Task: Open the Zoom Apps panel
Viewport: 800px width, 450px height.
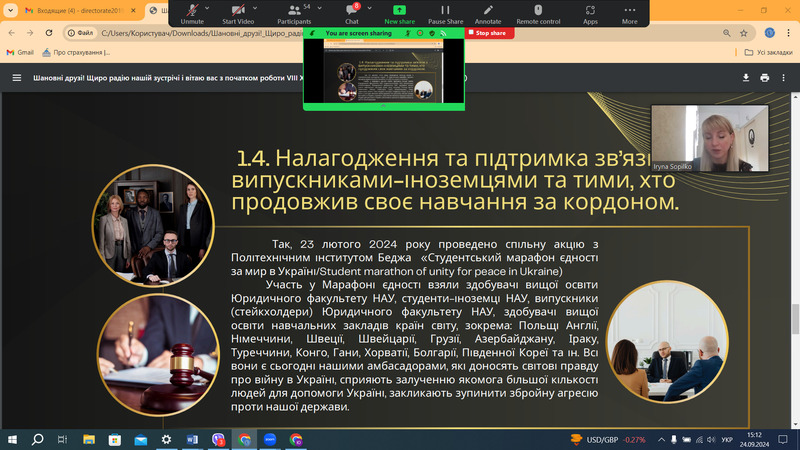Action: tap(590, 12)
